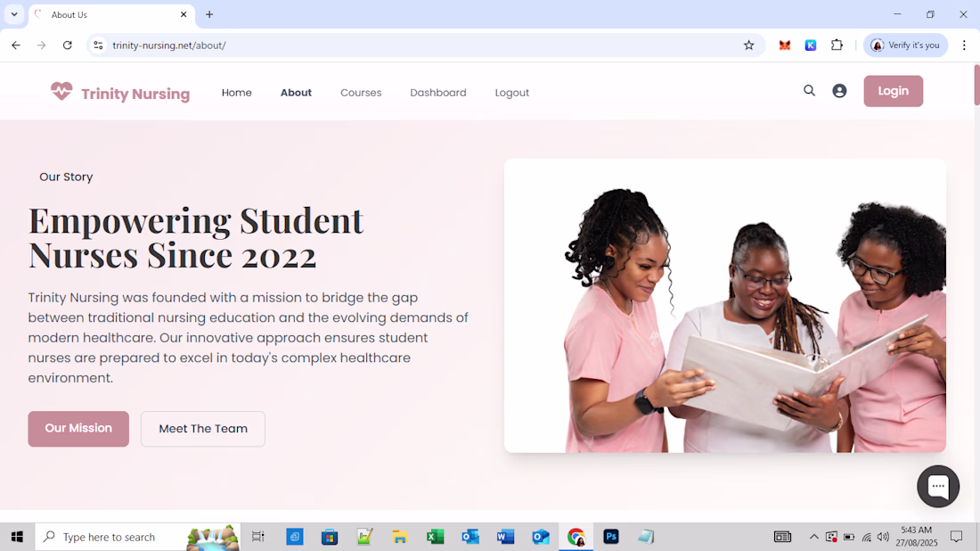
Task: Open the notifications center icon
Action: pyautogui.click(x=956, y=537)
